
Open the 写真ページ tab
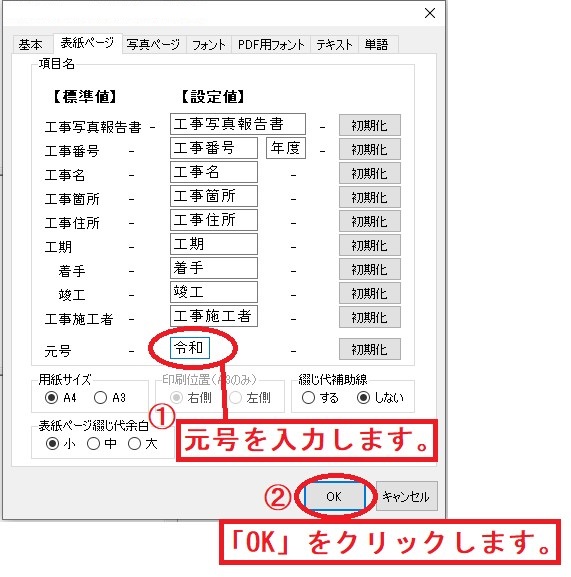pyautogui.click(x=153, y=45)
